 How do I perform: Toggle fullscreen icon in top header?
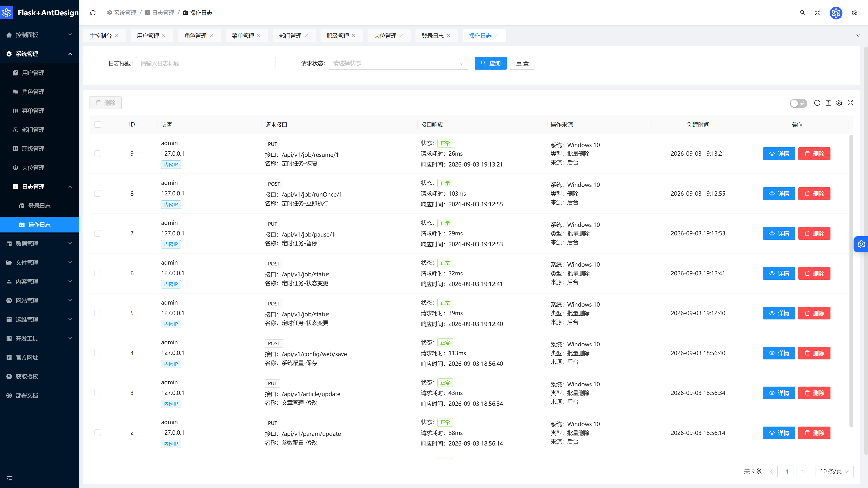point(817,13)
